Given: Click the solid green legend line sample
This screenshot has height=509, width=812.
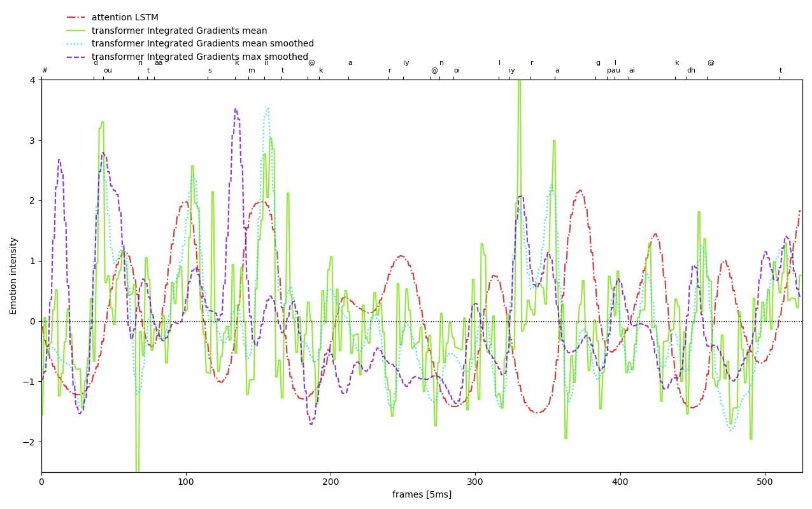Looking at the screenshot, I should pyautogui.click(x=76, y=31).
